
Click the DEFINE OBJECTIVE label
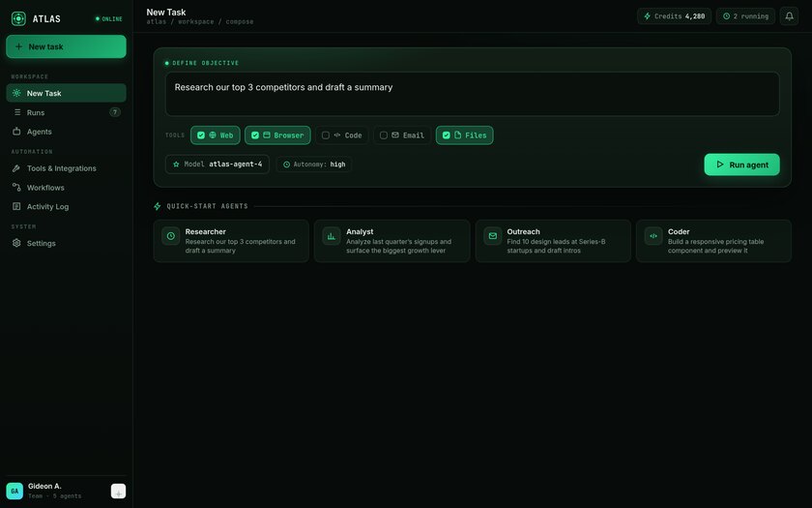tap(206, 63)
